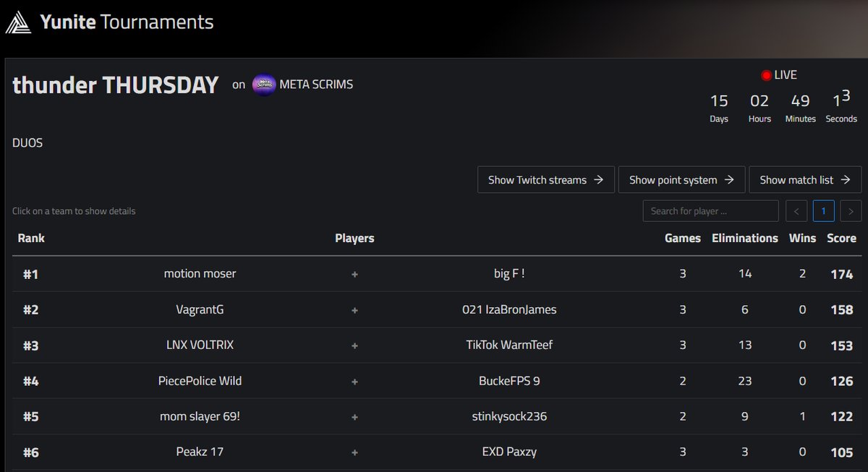Screen dimensions: 868x472
Task: Expand the Peakz 17 team row
Action: [x=437, y=452]
